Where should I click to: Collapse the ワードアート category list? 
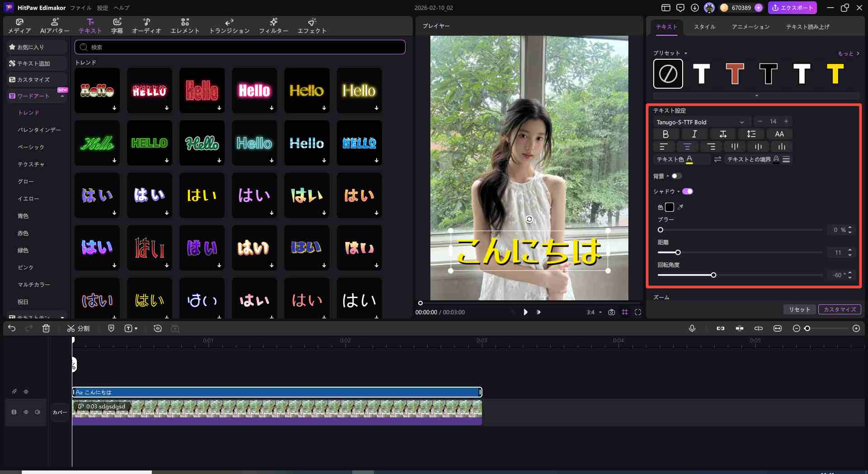[62, 96]
